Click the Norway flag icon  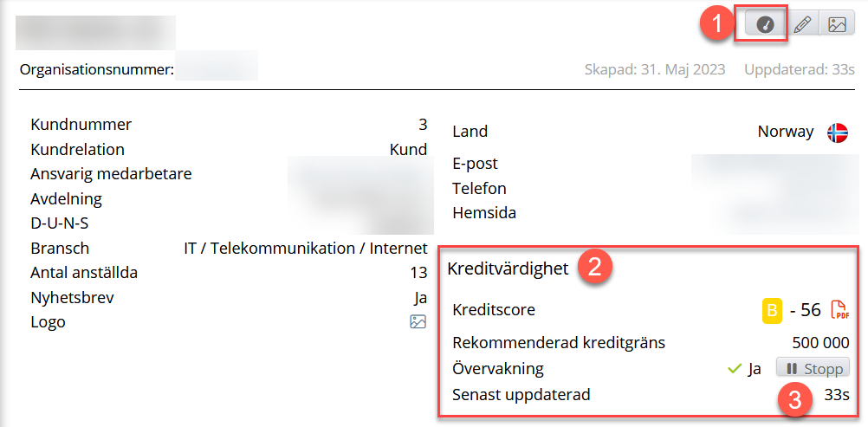click(x=837, y=133)
